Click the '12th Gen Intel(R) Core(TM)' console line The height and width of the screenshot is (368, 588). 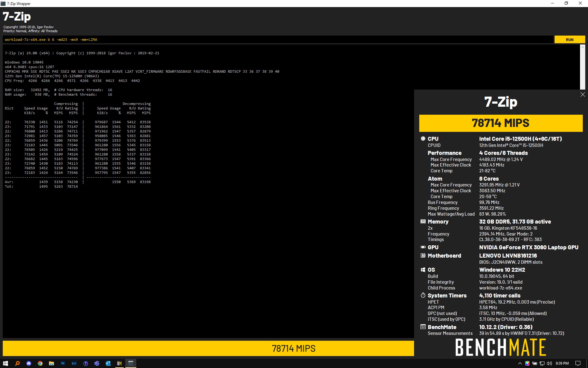coord(52,76)
